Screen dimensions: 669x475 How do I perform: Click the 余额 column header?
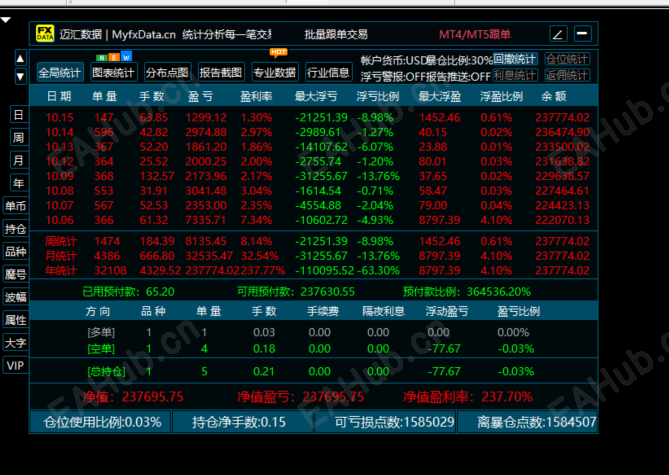[554, 96]
